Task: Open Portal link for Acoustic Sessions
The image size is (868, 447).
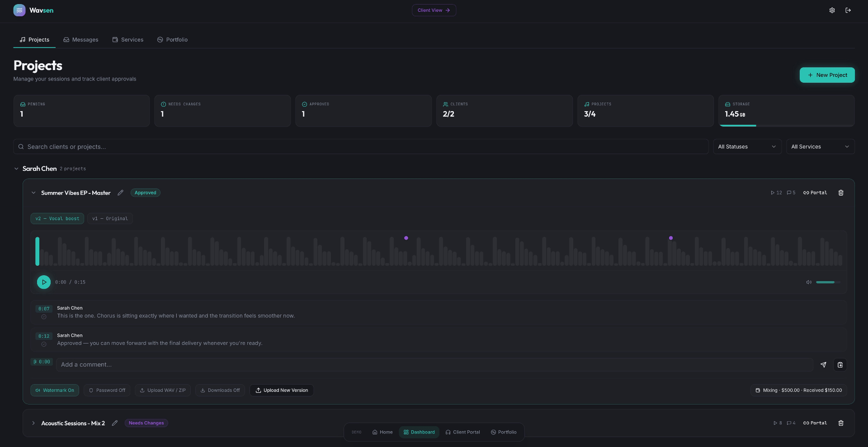Action: pos(815,423)
